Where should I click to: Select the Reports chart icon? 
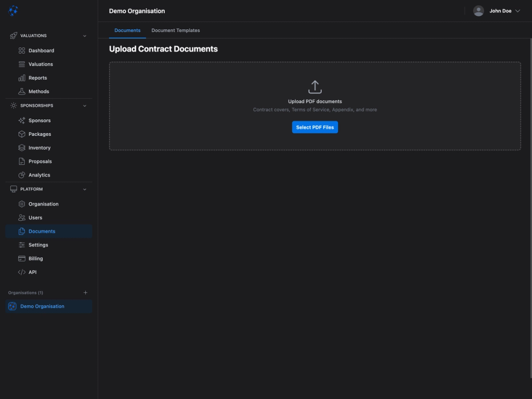click(x=21, y=78)
